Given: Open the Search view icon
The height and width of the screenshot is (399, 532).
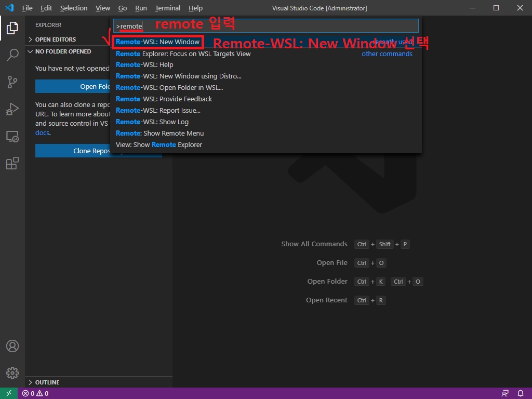Looking at the screenshot, I should point(12,55).
